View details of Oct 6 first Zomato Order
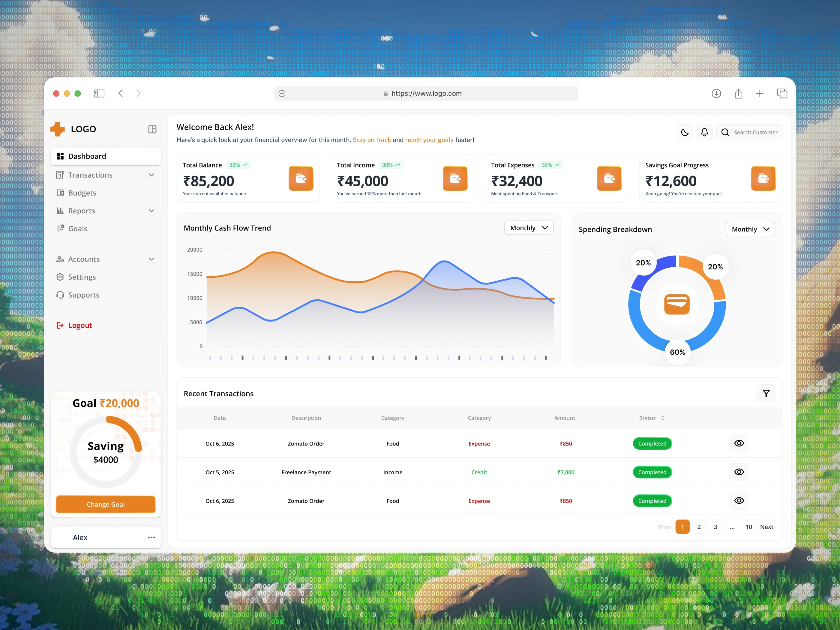Screen dimensions: 840x630 (x=739, y=443)
